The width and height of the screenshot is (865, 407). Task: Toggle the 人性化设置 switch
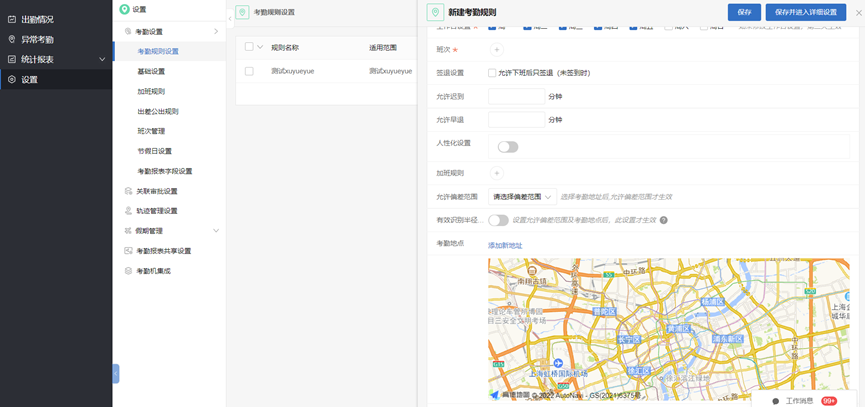(x=508, y=147)
